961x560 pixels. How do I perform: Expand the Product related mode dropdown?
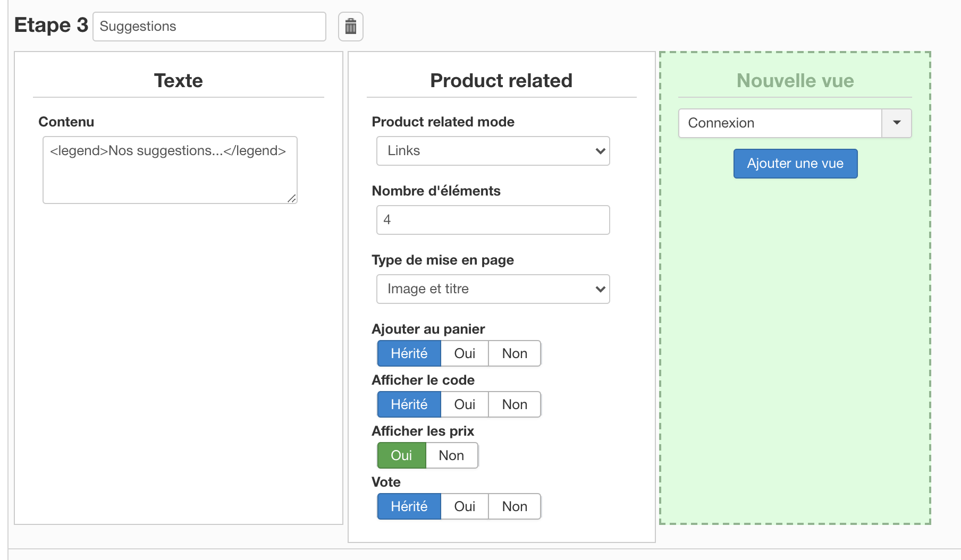[x=493, y=151]
